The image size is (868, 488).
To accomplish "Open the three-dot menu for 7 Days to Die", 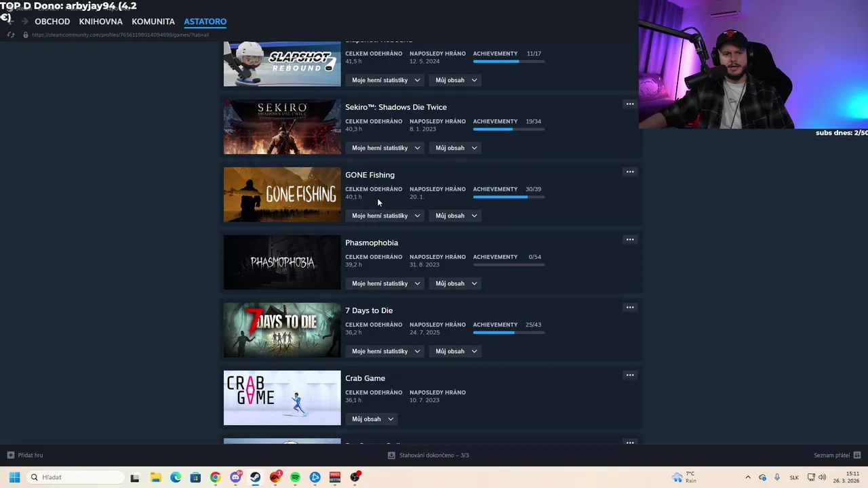I will (630, 307).
